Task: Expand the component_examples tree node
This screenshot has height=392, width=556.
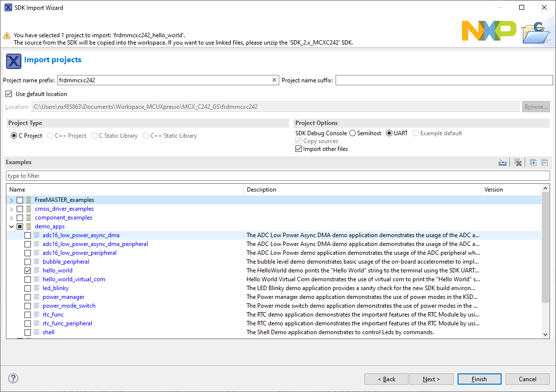Action: [x=11, y=218]
